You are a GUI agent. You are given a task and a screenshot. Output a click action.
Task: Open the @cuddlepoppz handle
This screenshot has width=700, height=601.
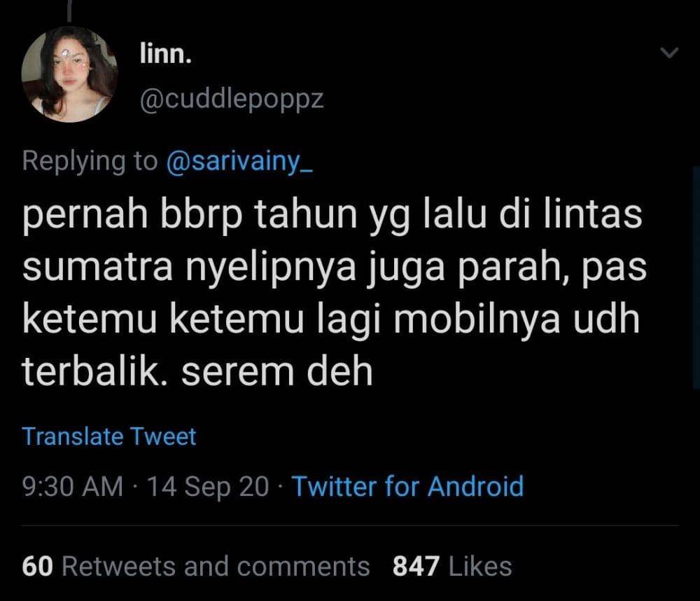click(232, 101)
